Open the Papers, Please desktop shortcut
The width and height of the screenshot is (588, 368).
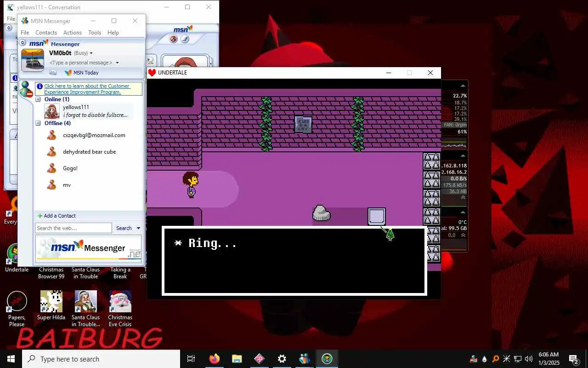(17, 309)
